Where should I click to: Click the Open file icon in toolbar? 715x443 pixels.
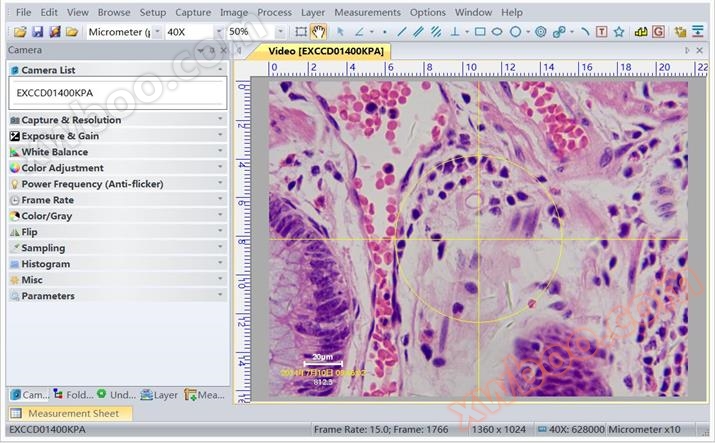19,32
